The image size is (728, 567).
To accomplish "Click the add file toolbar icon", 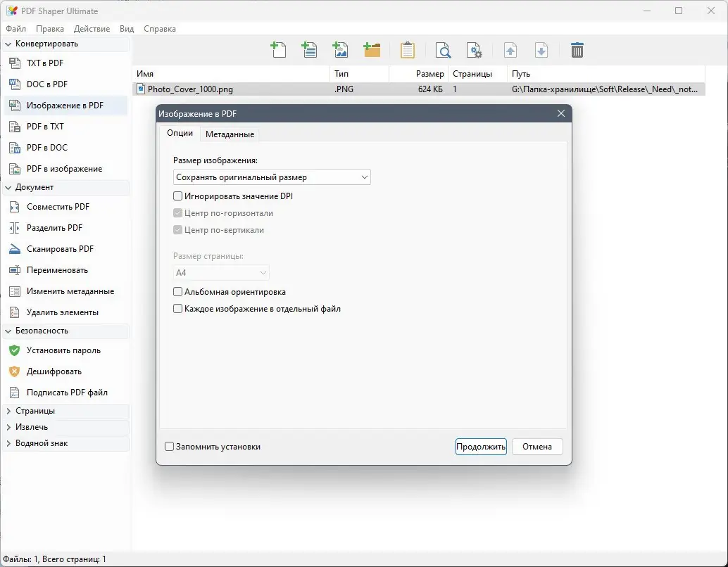I will [278, 50].
